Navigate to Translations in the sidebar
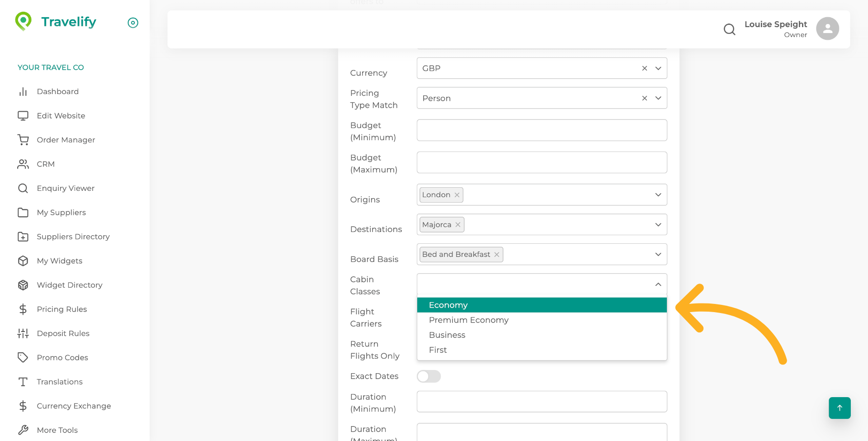 (x=59, y=382)
